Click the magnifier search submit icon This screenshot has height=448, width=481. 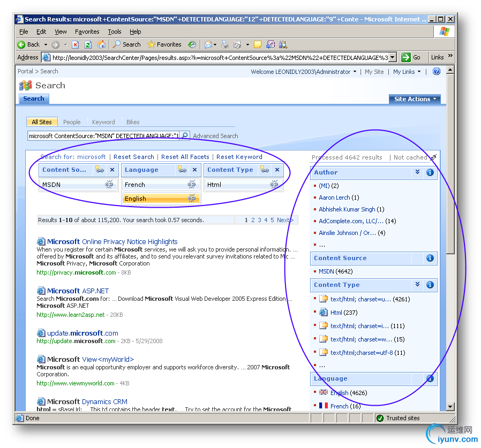(185, 135)
